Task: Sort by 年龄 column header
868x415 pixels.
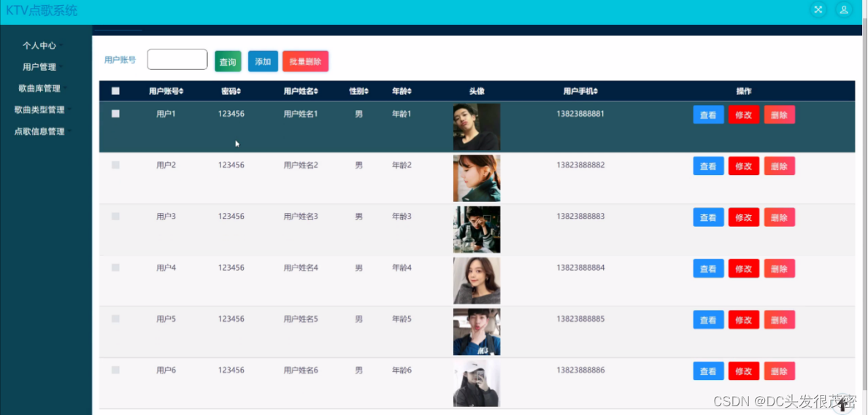Action: click(402, 91)
